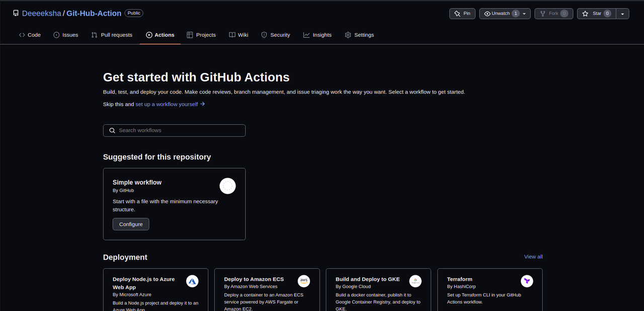Click the 'Get started with GitHub Actions' heading

coord(196,77)
